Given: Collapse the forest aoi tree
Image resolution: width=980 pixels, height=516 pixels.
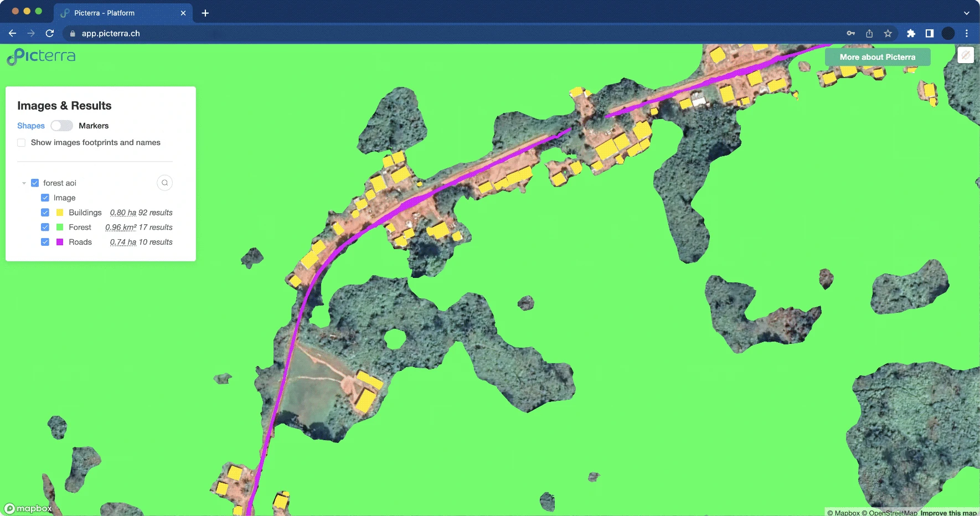Looking at the screenshot, I should 24,183.
